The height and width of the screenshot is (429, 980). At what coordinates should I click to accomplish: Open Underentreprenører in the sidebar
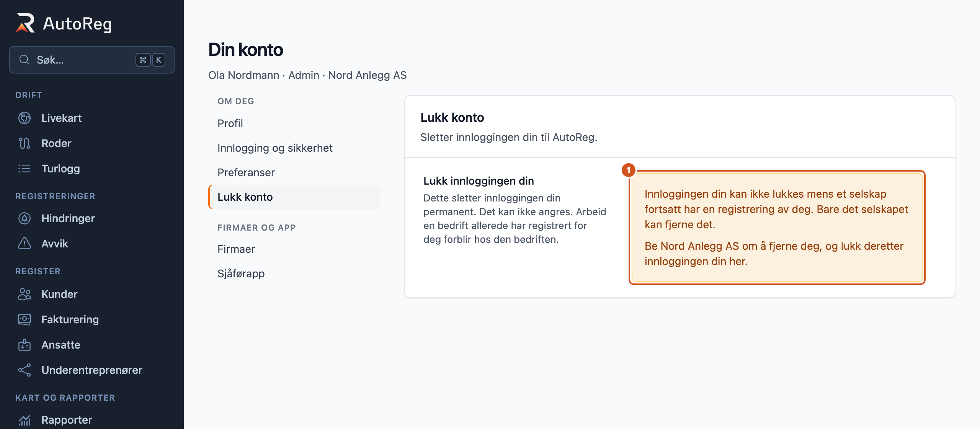pyautogui.click(x=92, y=370)
